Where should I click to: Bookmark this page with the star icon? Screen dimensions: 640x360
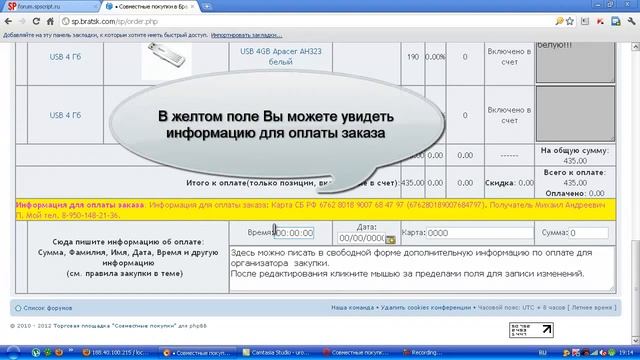point(570,21)
